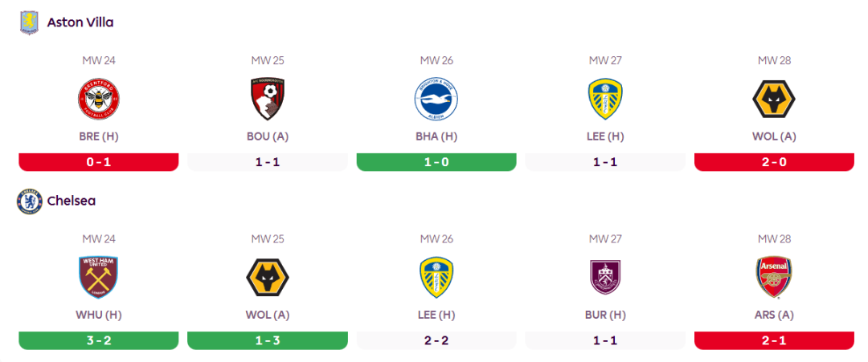Viewport: 868px width, 362px height.
Task: Click the red 2 - 1 Arsenal result
Action: tap(774, 340)
